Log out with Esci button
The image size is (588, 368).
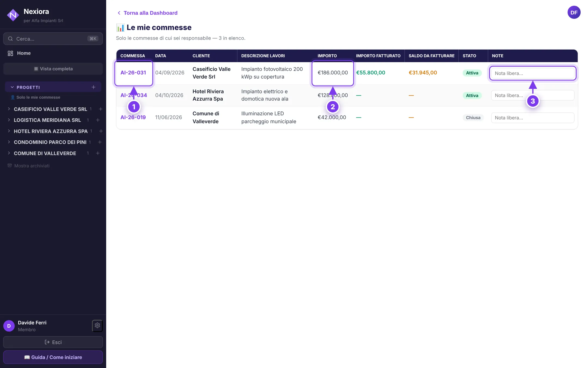point(53,342)
